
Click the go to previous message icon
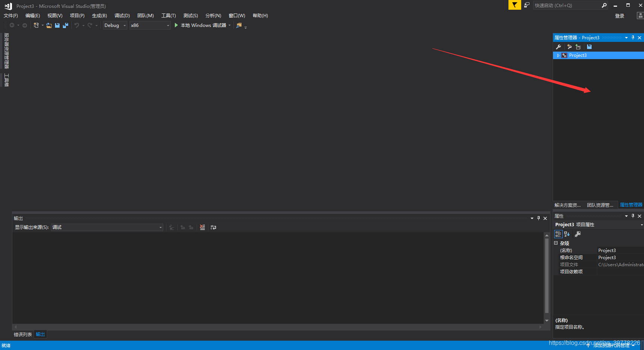coord(183,227)
